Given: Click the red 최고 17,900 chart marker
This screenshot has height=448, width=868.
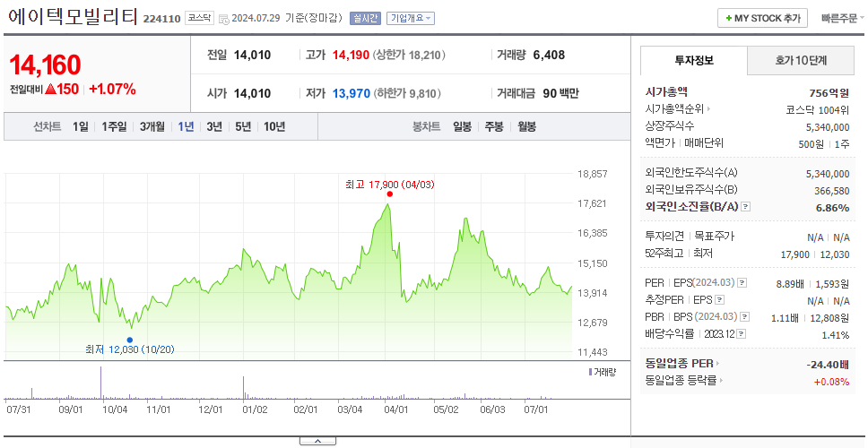Looking at the screenshot, I should point(390,194).
